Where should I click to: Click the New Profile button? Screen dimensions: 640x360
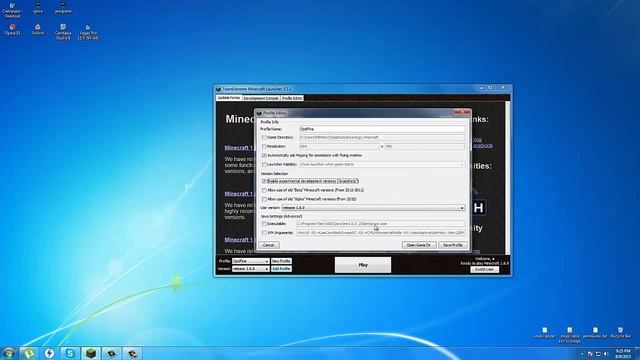point(281,261)
